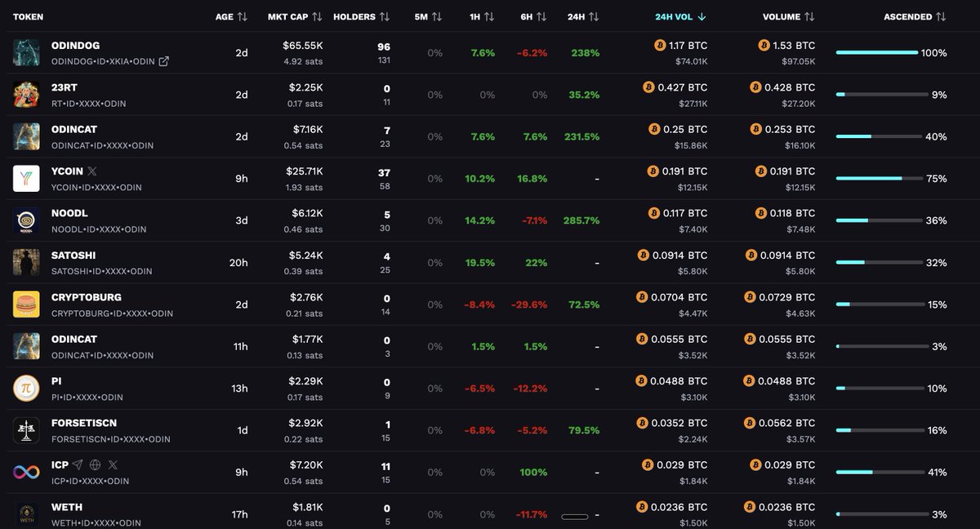Sort table by 5M change column
The image size is (980, 529).
(x=428, y=16)
